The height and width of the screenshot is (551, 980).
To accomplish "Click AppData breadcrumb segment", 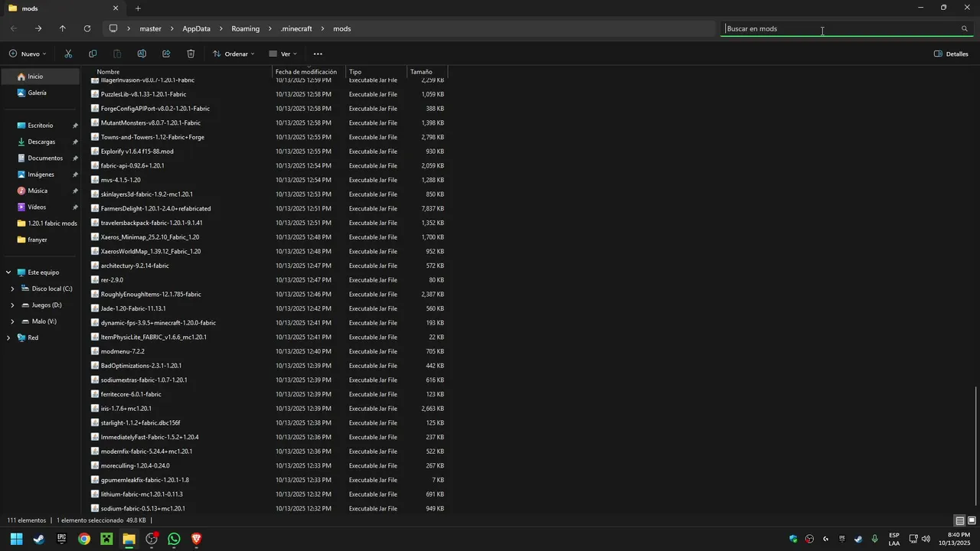I will 196,28.
